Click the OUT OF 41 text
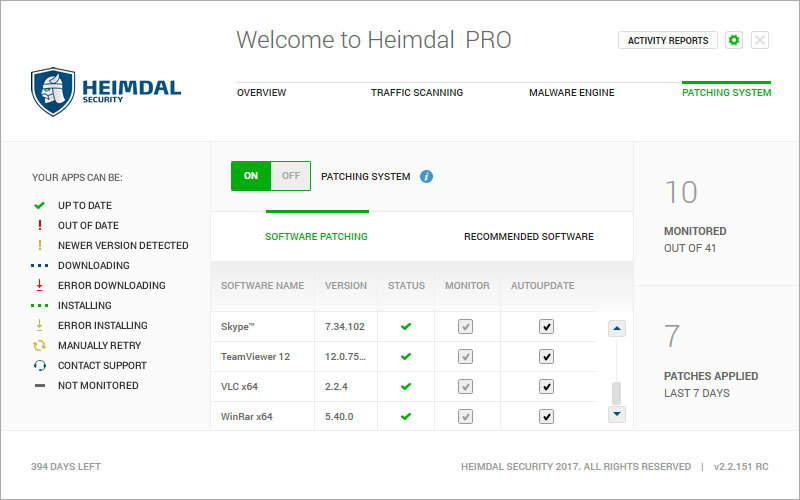800x500 pixels. tap(690, 248)
